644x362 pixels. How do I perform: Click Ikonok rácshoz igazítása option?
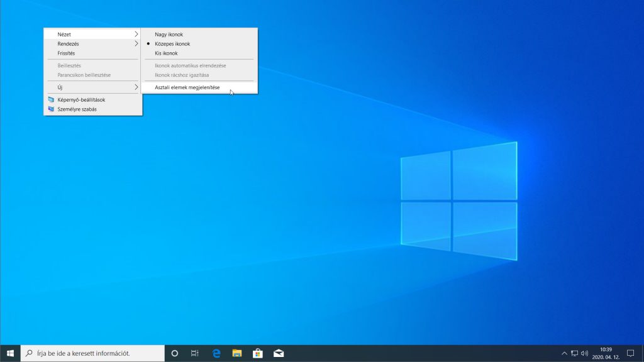pos(199,75)
